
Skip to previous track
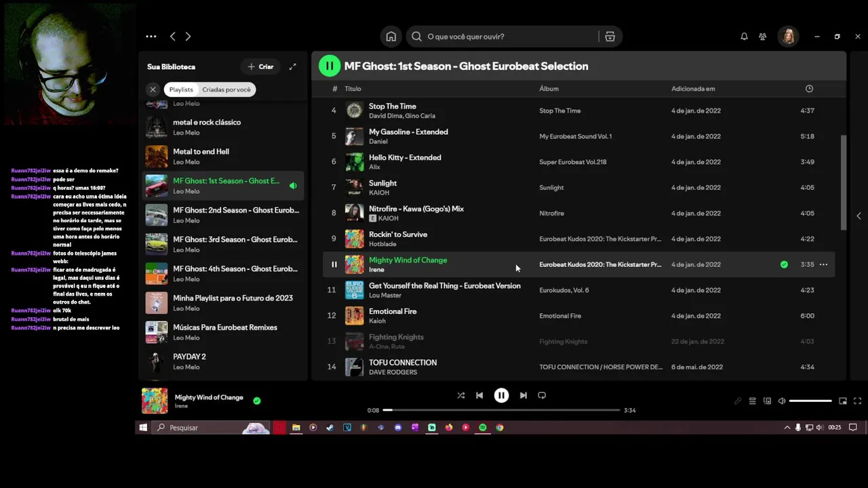pos(479,395)
